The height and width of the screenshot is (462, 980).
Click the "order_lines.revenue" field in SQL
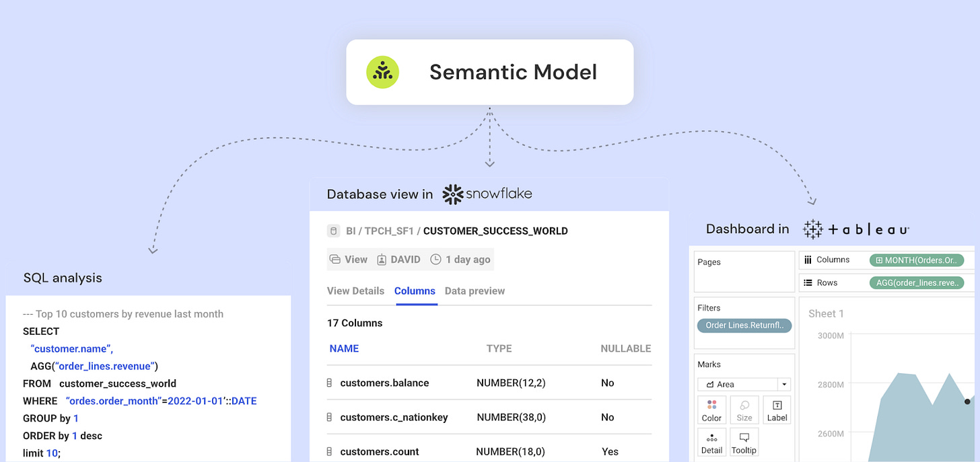(106, 366)
